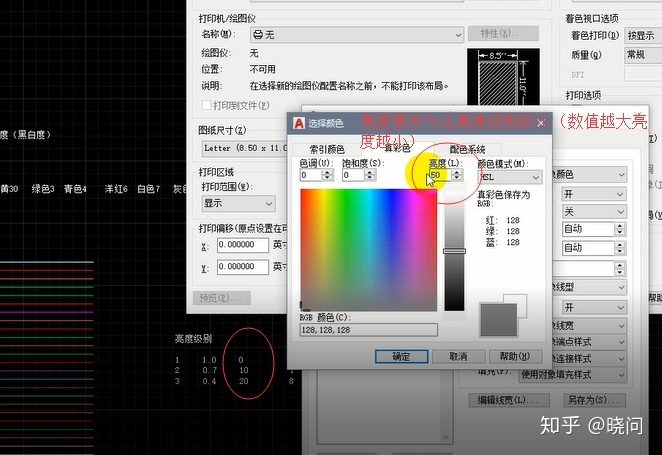The image size is (662, 455).
Task: Click the 亮度 luminance input field
Action: click(x=440, y=175)
